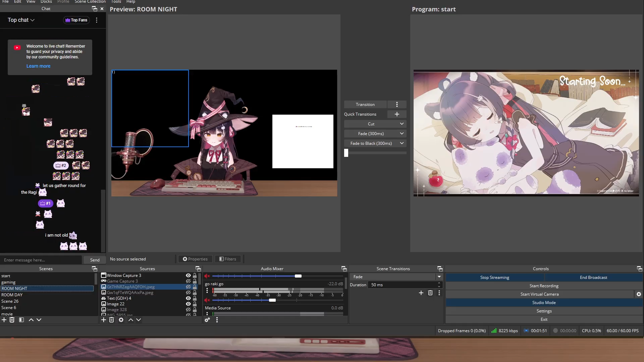
Task: Click the go raki go volume slider handle
Action: 272,300
